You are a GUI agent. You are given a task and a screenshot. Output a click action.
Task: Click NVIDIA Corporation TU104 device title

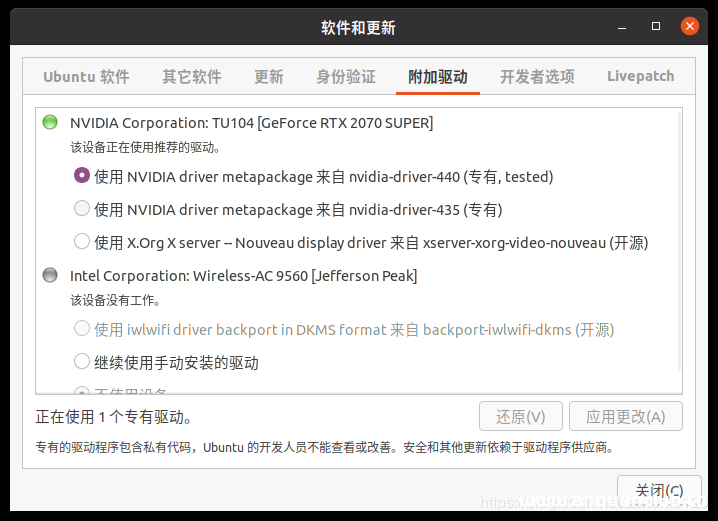tap(251, 123)
